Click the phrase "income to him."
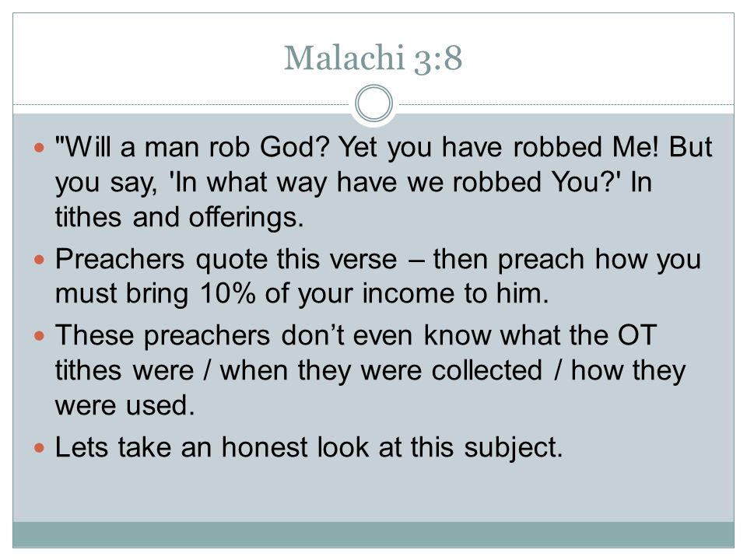 [455, 293]
